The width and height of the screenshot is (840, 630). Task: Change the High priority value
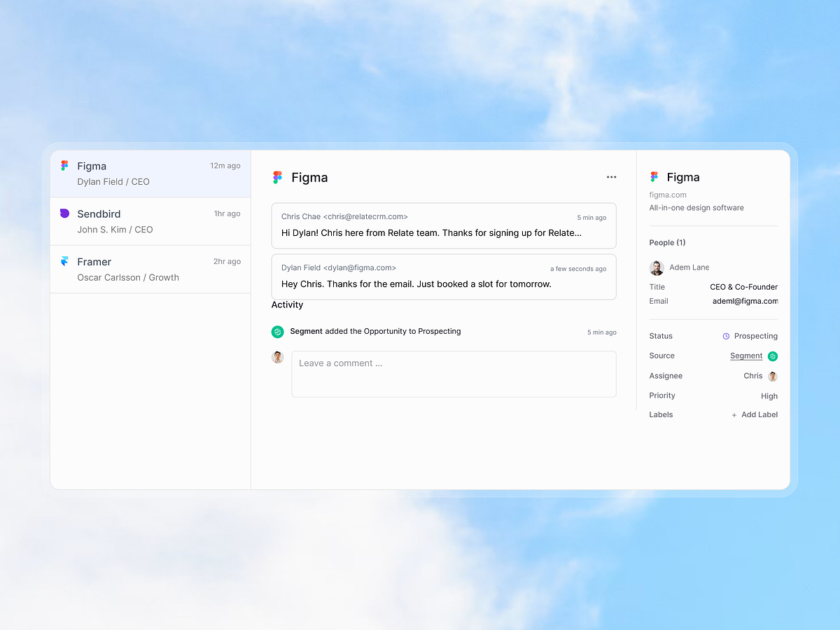click(x=769, y=395)
